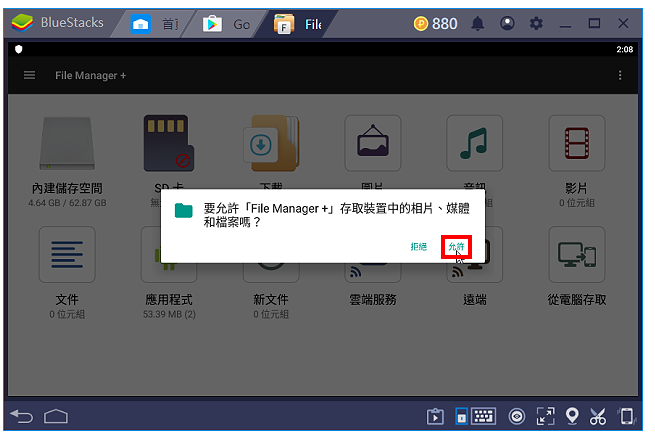Click the 新文件 new files label
Image resolution: width=655 pixels, height=443 pixels.
(271, 300)
